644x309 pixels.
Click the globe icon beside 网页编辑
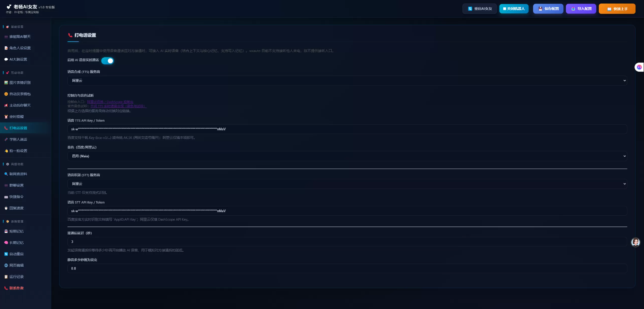click(6, 266)
